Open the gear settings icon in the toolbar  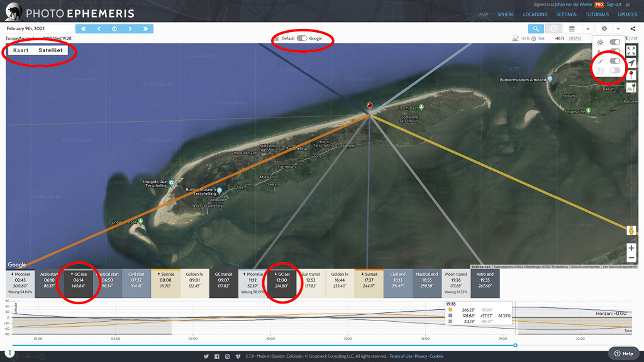(604, 29)
